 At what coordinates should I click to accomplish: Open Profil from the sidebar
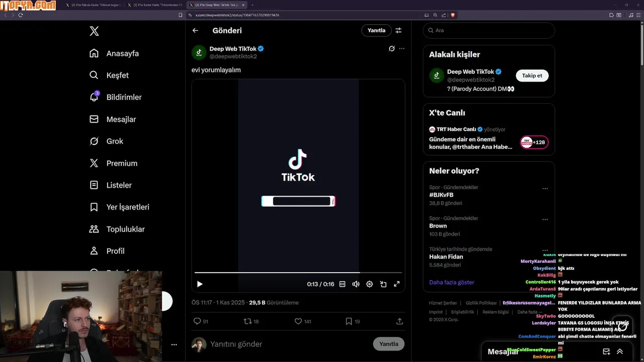[x=107, y=251]
